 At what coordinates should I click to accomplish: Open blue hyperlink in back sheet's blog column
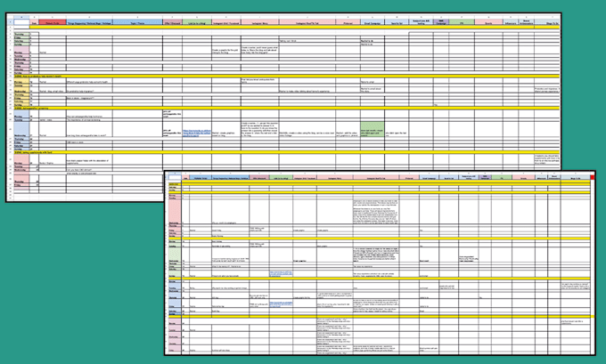click(x=197, y=133)
